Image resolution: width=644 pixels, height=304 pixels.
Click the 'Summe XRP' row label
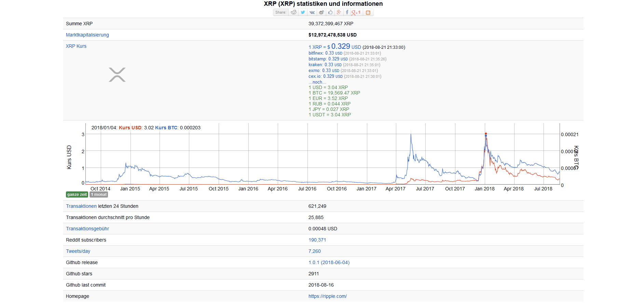79,24
